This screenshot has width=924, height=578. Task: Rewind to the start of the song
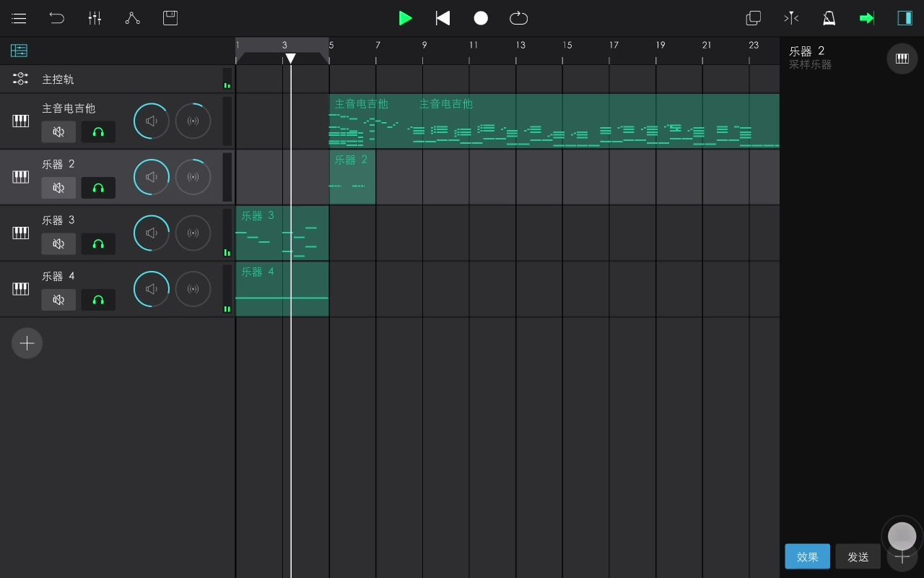point(443,18)
